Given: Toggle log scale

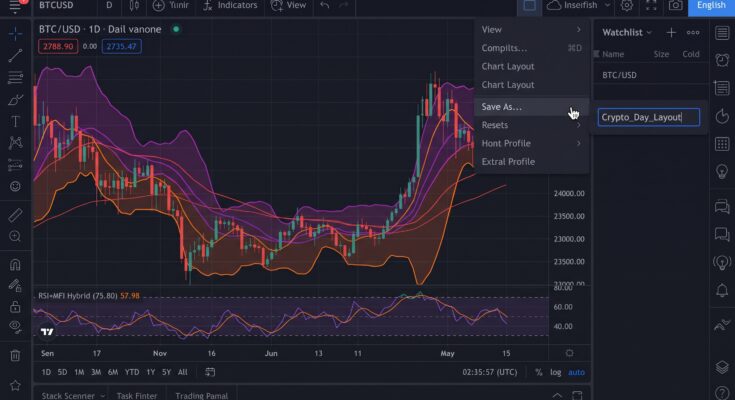Looking at the screenshot, I should tap(555, 372).
